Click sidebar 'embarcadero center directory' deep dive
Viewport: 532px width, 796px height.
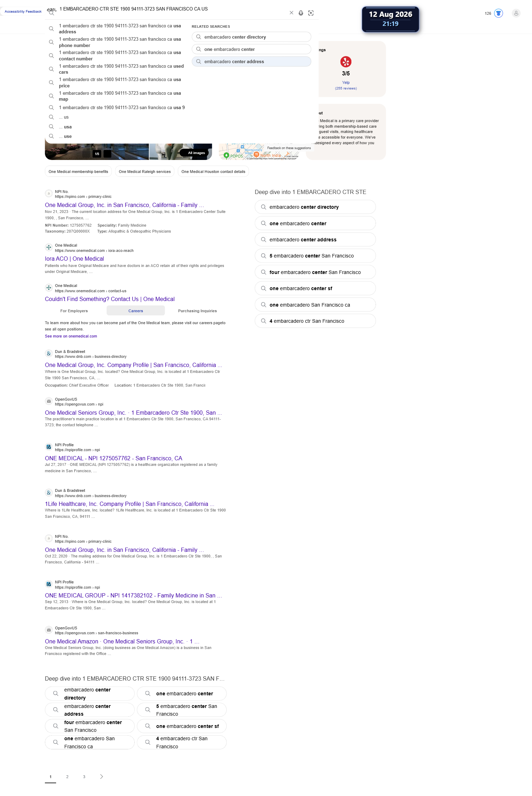click(x=315, y=207)
